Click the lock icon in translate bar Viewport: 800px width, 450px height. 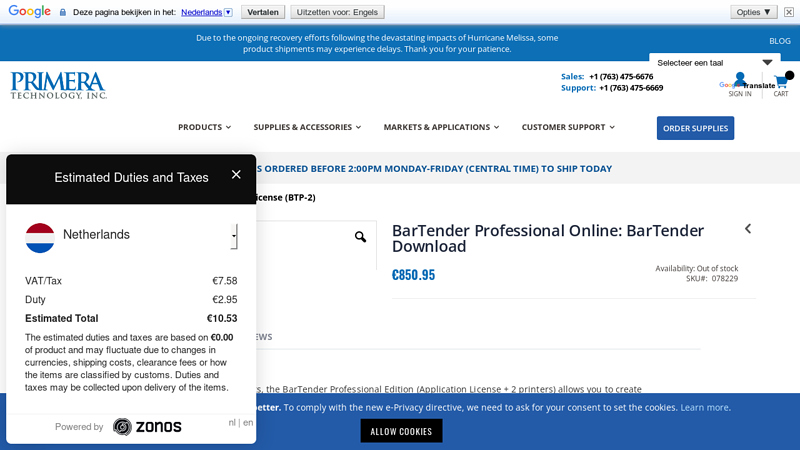point(63,12)
